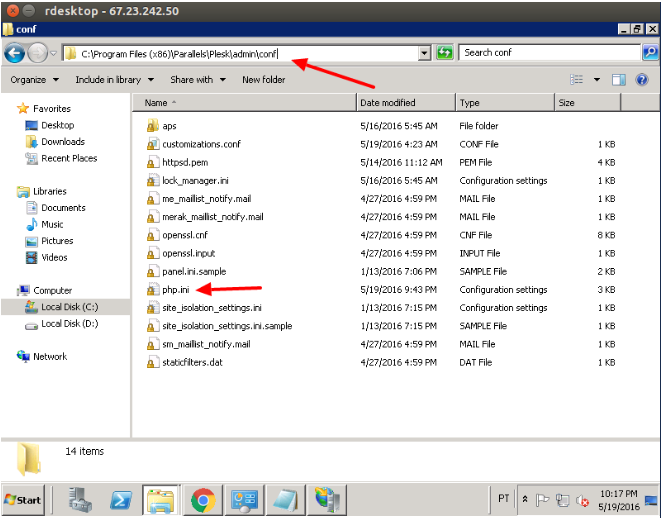Select file merak_maillist_notify.mail

(213, 217)
